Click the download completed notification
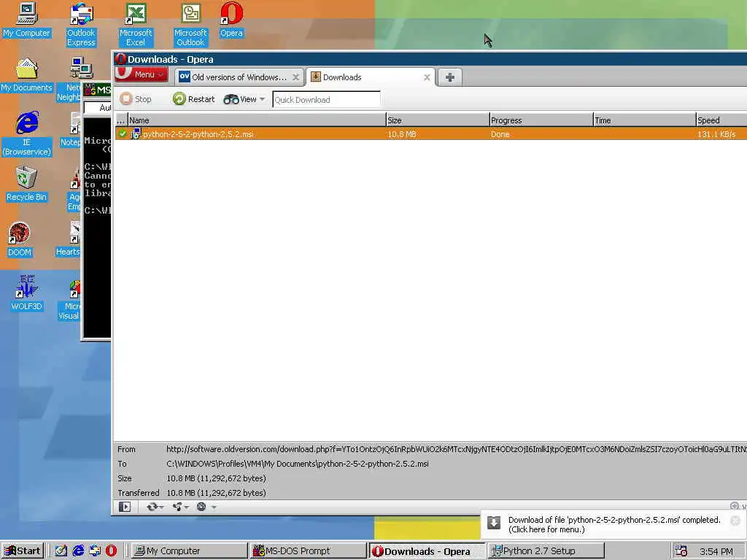 (x=614, y=524)
